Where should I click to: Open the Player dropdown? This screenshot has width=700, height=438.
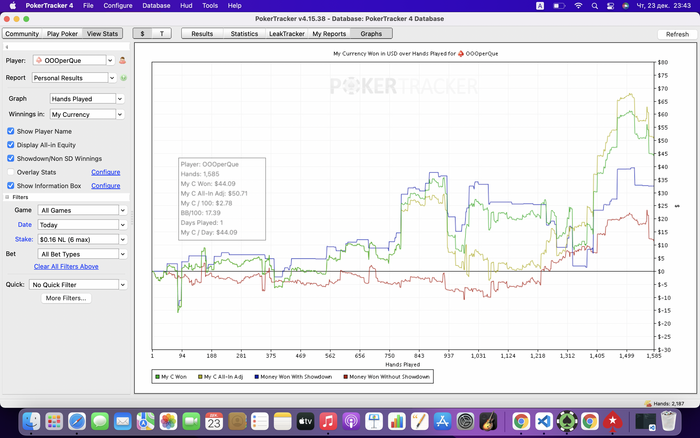(x=110, y=60)
